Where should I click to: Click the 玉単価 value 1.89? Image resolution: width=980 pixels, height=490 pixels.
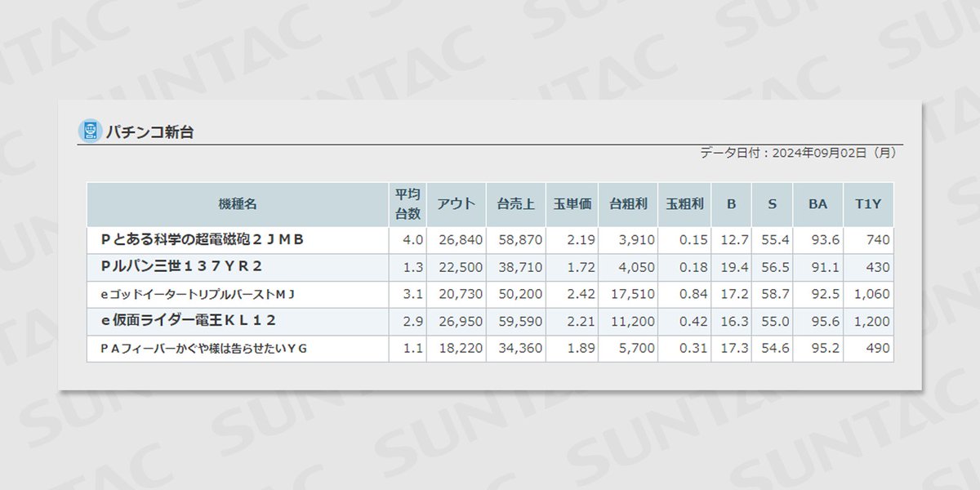(583, 349)
